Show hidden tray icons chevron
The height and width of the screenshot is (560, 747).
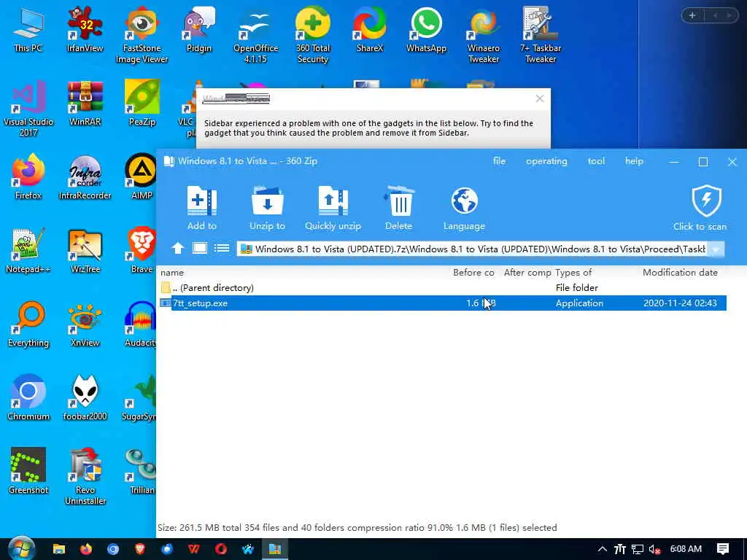pyautogui.click(x=602, y=549)
